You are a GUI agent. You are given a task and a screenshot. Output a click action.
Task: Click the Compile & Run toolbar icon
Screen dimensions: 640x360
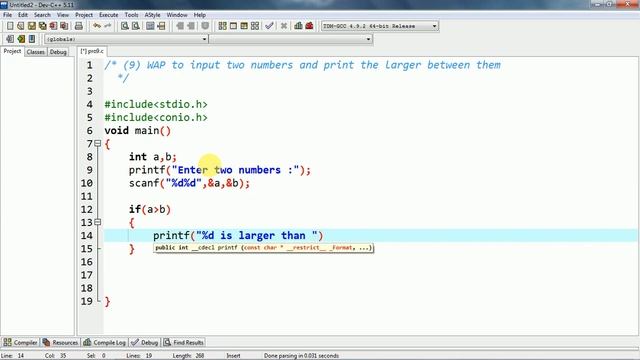[244, 26]
